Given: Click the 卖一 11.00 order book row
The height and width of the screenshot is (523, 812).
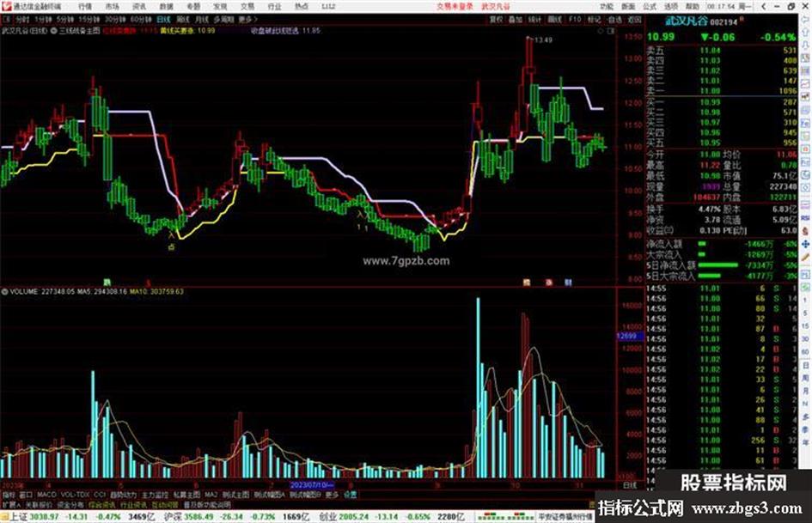Looking at the screenshot, I should tap(722, 91).
